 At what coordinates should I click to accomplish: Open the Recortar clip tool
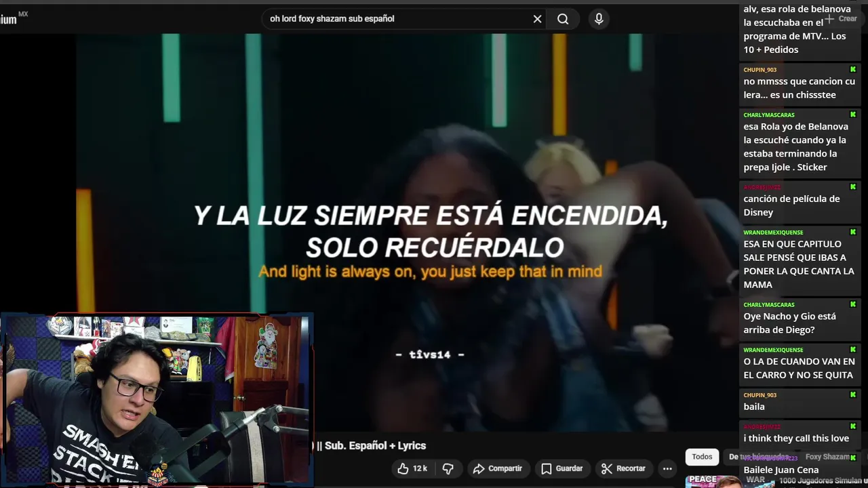coord(623,468)
